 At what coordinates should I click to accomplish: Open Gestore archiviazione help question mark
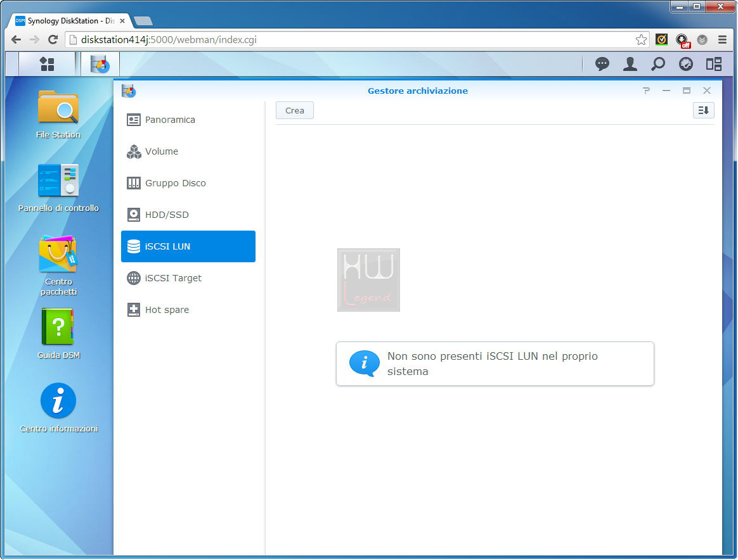click(646, 91)
